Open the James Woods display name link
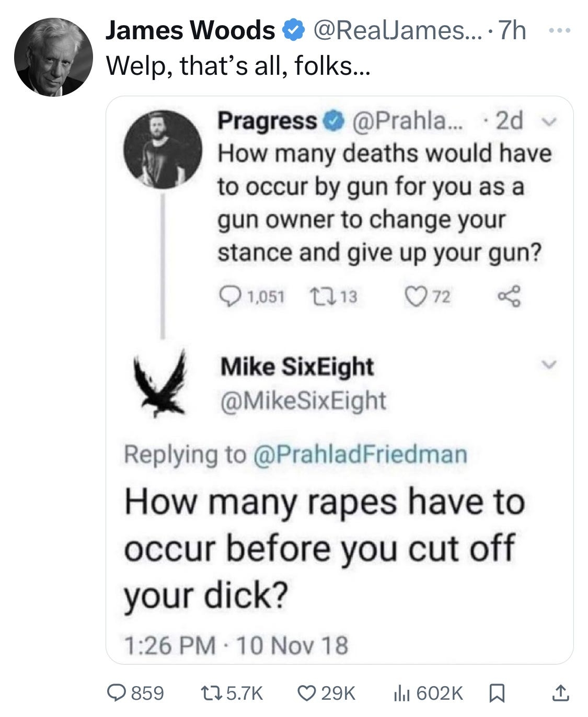 tap(190, 31)
